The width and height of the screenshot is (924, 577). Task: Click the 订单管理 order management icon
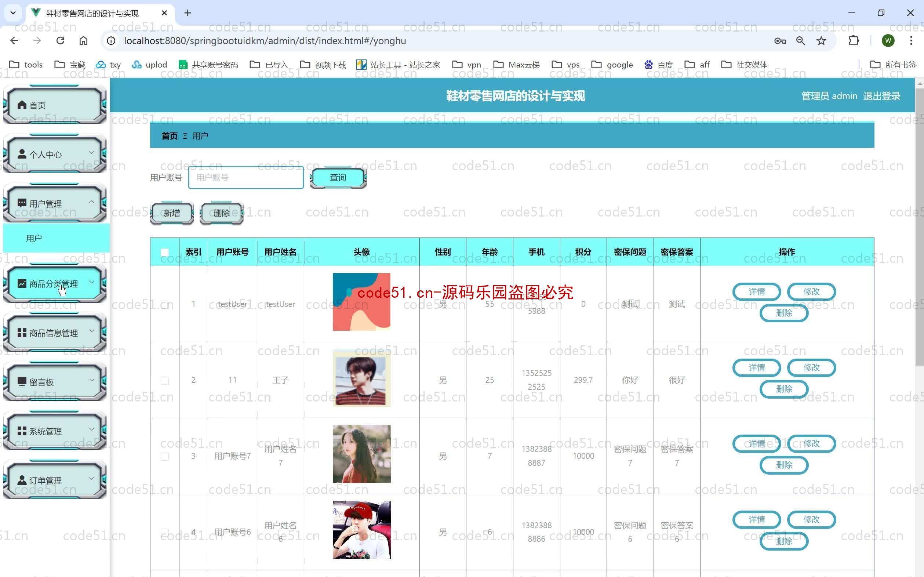coord(55,480)
